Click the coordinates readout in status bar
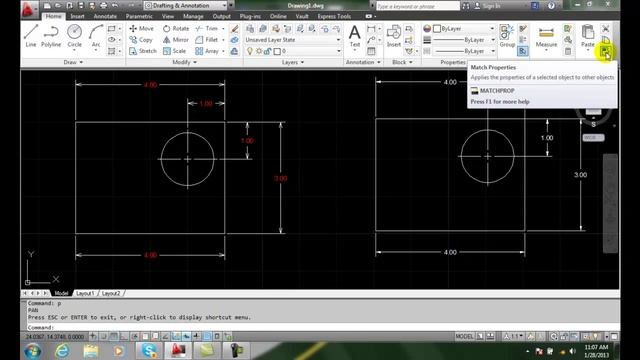 (x=55, y=336)
